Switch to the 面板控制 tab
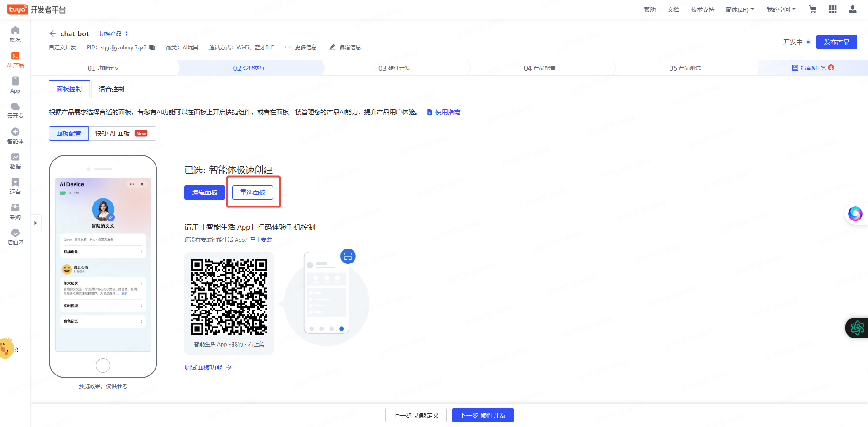This screenshot has width=868, height=427. 69,89
